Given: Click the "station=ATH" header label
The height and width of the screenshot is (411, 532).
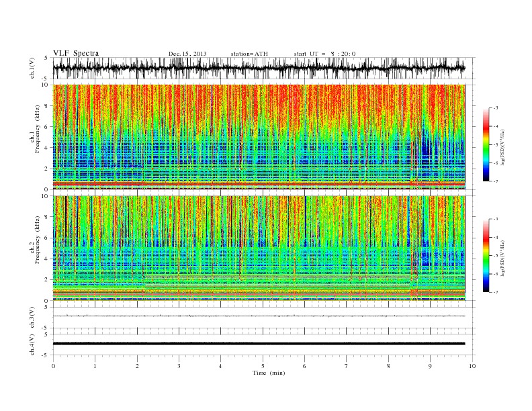Looking at the screenshot, I should 249,54.
